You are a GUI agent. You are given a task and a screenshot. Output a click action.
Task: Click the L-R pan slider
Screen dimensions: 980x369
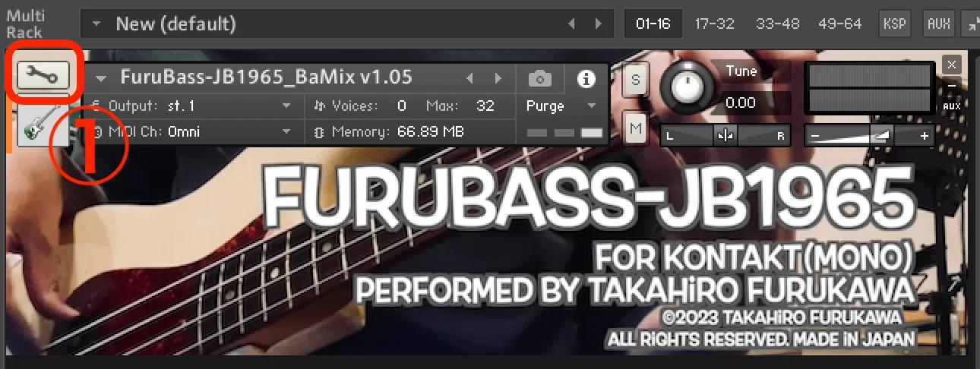pyautogui.click(x=725, y=136)
